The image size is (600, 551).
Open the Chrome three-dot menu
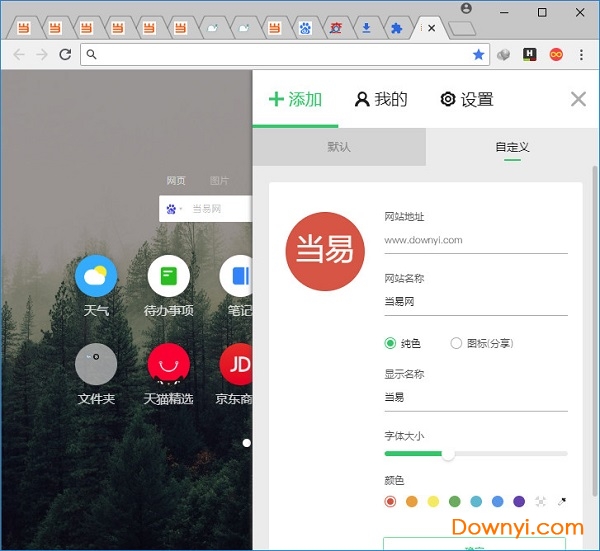click(x=581, y=55)
